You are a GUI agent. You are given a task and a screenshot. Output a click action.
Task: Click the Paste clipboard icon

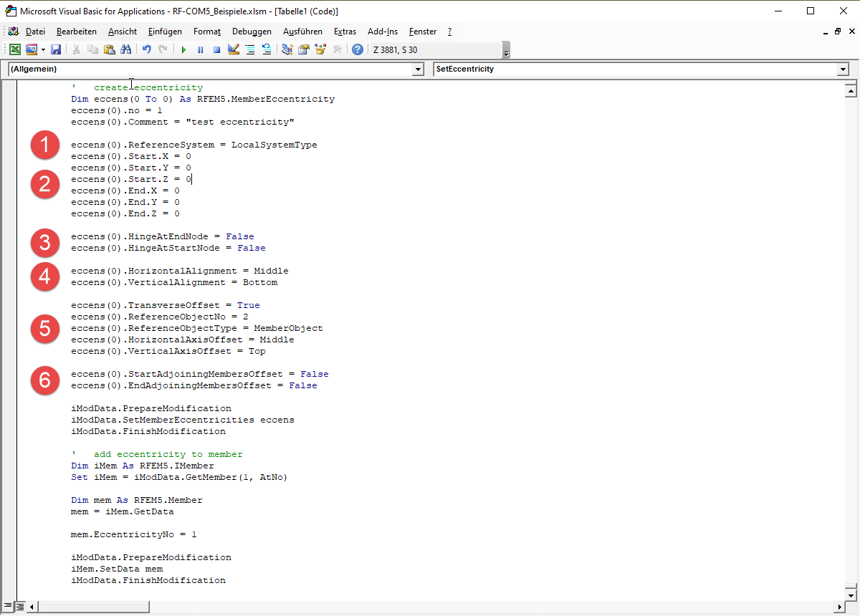(109, 49)
